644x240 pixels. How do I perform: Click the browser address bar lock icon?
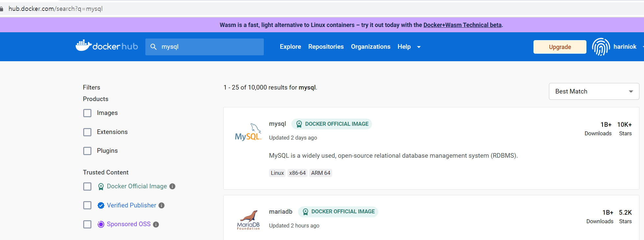(x=2, y=9)
